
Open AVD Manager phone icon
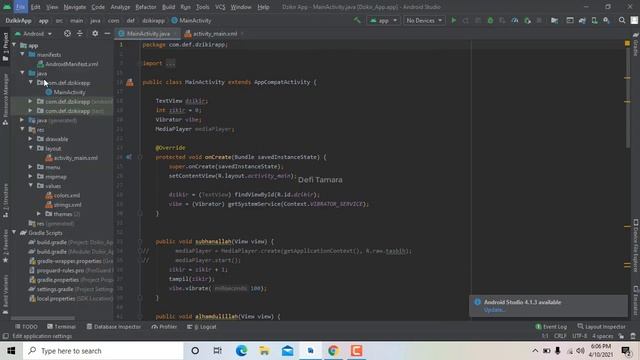(594, 20)
